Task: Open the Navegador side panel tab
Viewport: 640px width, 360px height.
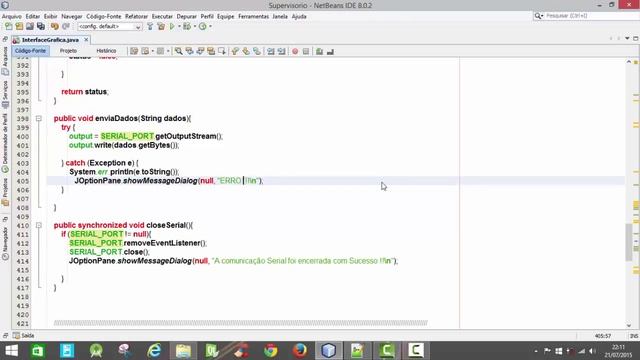Action: click(5, 243)
